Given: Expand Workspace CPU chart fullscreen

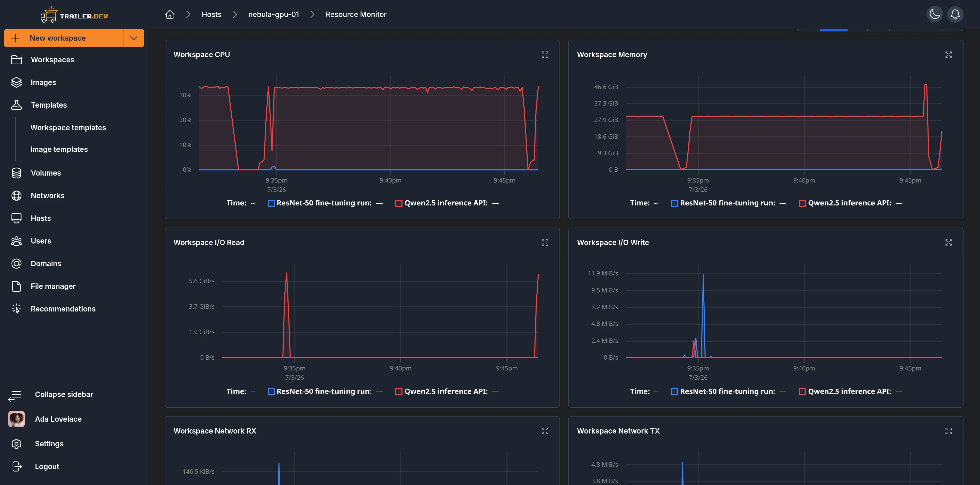Looking at the screenshot, I should pos(545,55).
